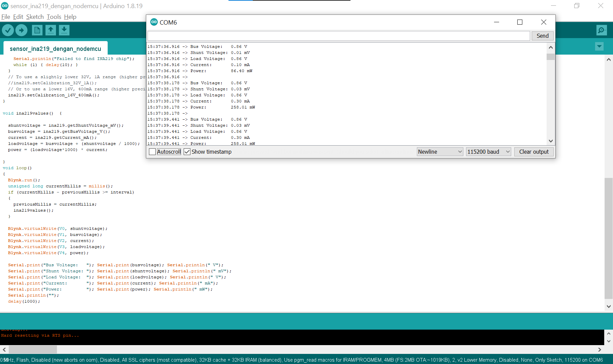Open the Sketch menu
This screenshot has width=613, height=364.
pyautogui.click(x=35, y=17)
